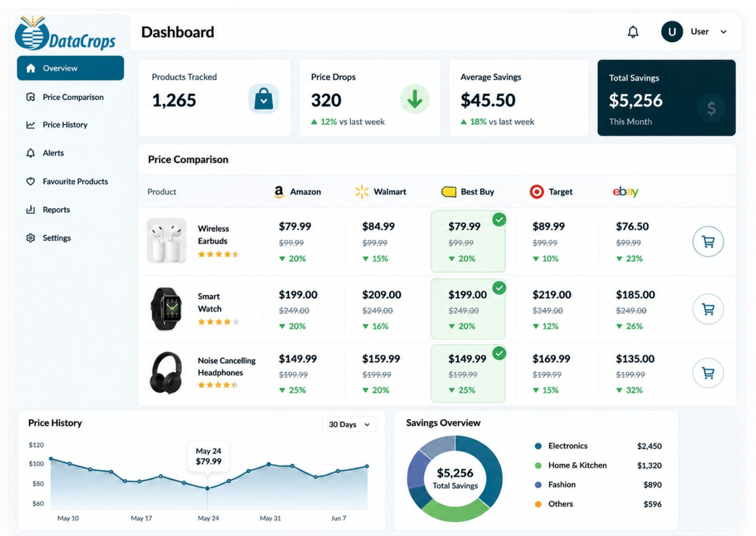Click the Headphones Best Buy checkmark badge

click(499, 353)
